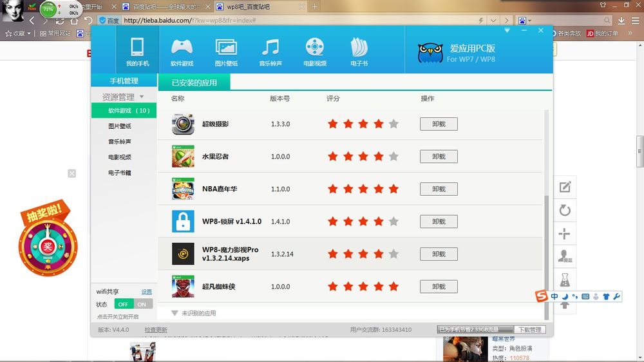Uninstall WP8-魔力影视Pro with its 卸载 button

[439, 254]
